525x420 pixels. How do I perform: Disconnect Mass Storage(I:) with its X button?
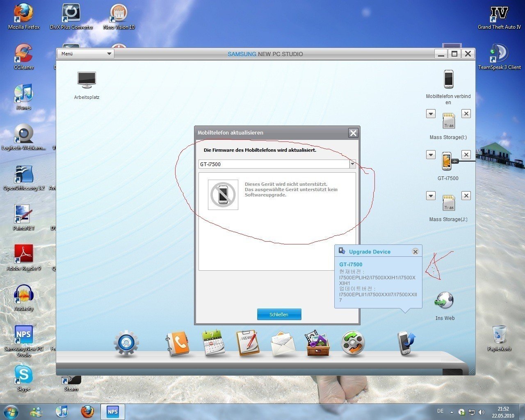point(466,114)
